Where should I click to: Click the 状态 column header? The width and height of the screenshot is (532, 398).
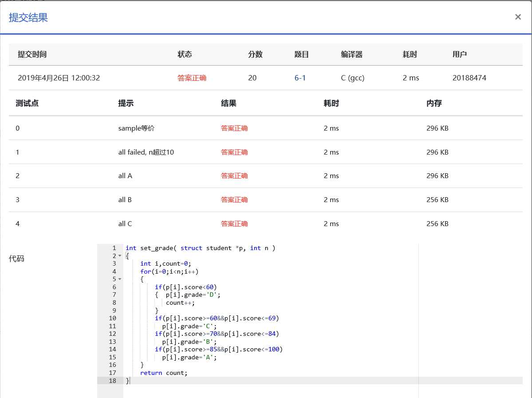[x=185, y=54]
